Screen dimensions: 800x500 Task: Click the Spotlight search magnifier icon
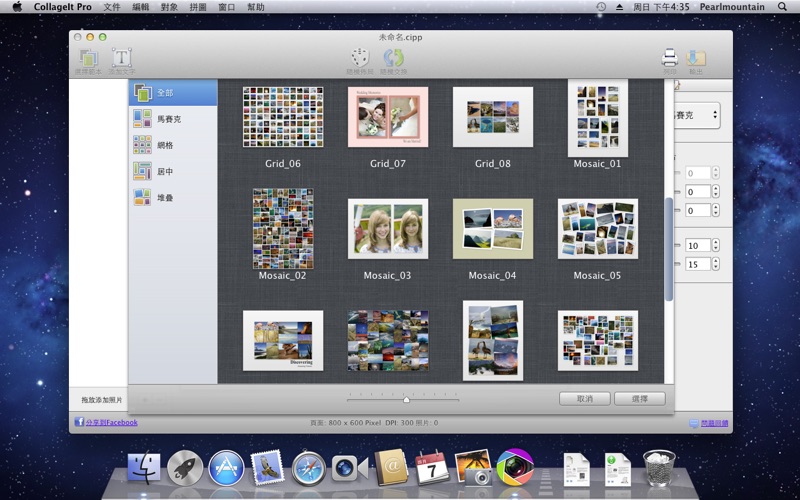[x=782, y=7]
